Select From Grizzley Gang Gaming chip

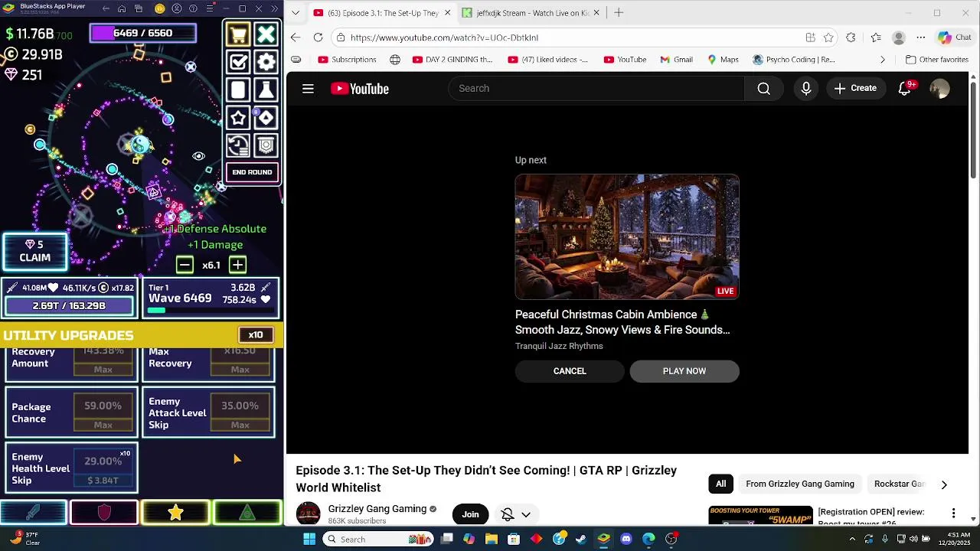800,484
